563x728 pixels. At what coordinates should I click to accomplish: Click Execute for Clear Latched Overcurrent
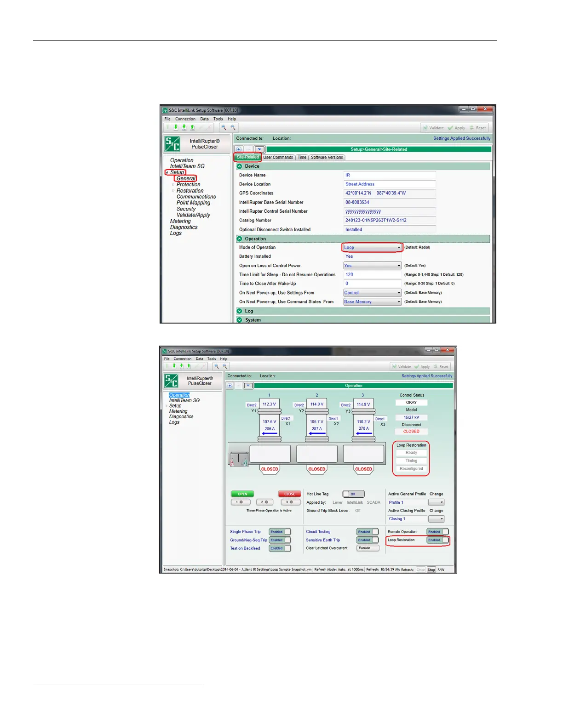[368, 548]
